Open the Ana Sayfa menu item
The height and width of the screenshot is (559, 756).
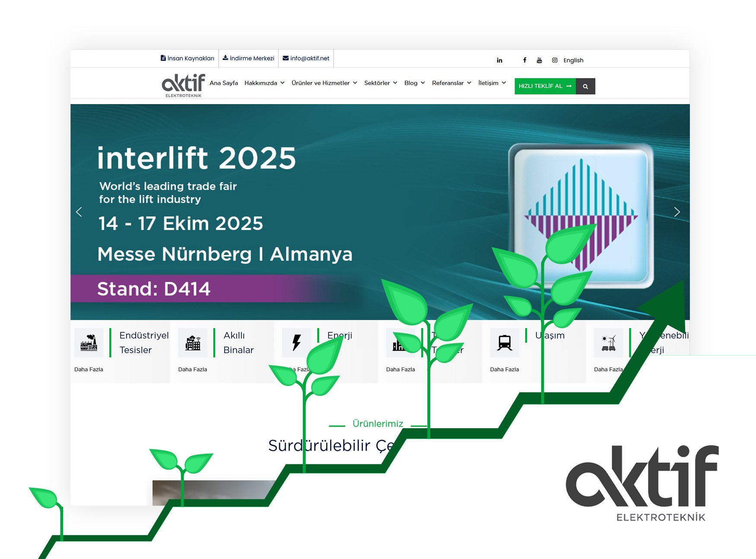224,83
